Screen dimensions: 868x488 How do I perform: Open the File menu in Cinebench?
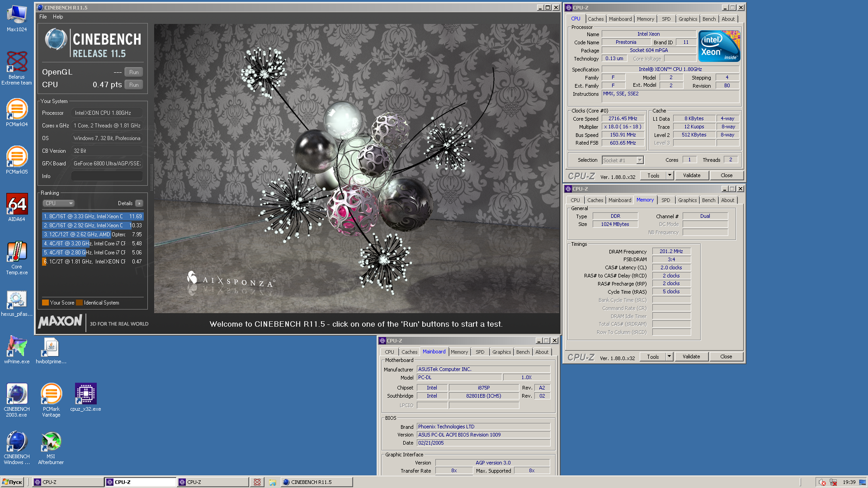coord(43,17)
